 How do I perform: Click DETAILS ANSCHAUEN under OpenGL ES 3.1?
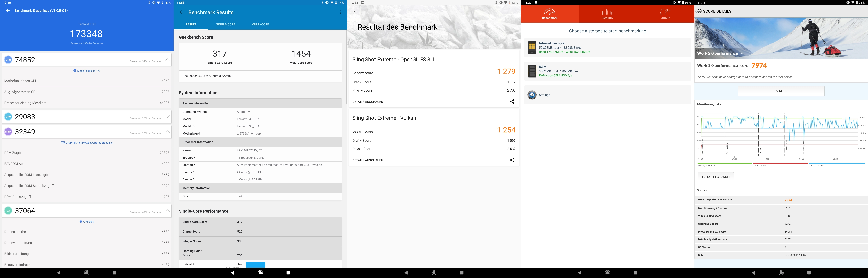coord(368,102)
